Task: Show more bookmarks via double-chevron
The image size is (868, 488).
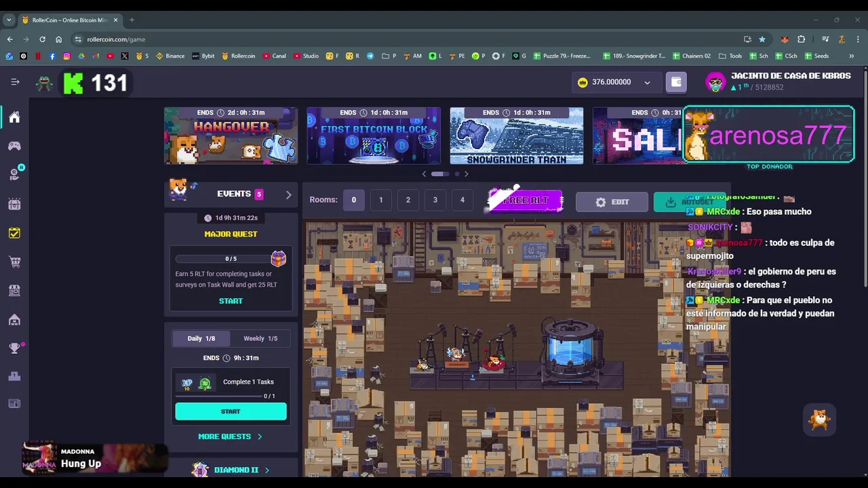Action: coord(852,56)
